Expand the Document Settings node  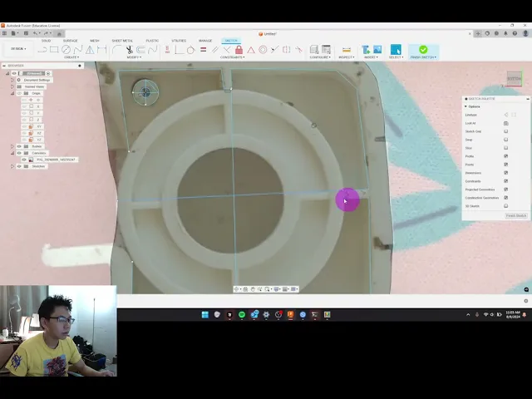click(x=12, y=80)
